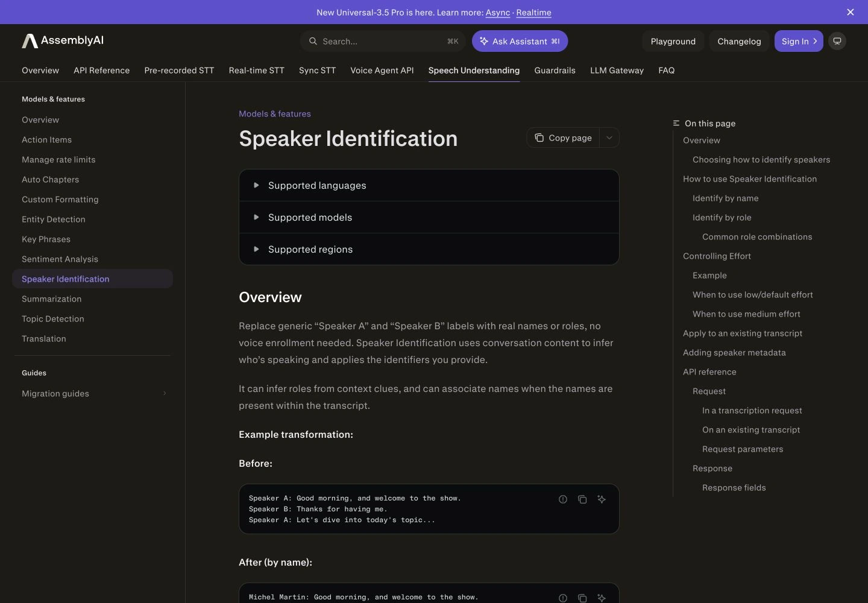Jump to Request parameters section
868x603 pixels.
point(743,449)
